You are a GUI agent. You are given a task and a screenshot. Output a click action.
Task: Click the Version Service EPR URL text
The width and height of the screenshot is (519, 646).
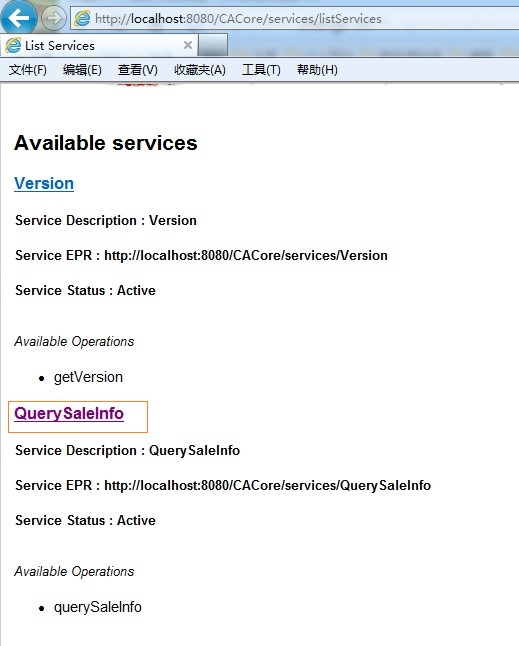(x=246, y=255)
